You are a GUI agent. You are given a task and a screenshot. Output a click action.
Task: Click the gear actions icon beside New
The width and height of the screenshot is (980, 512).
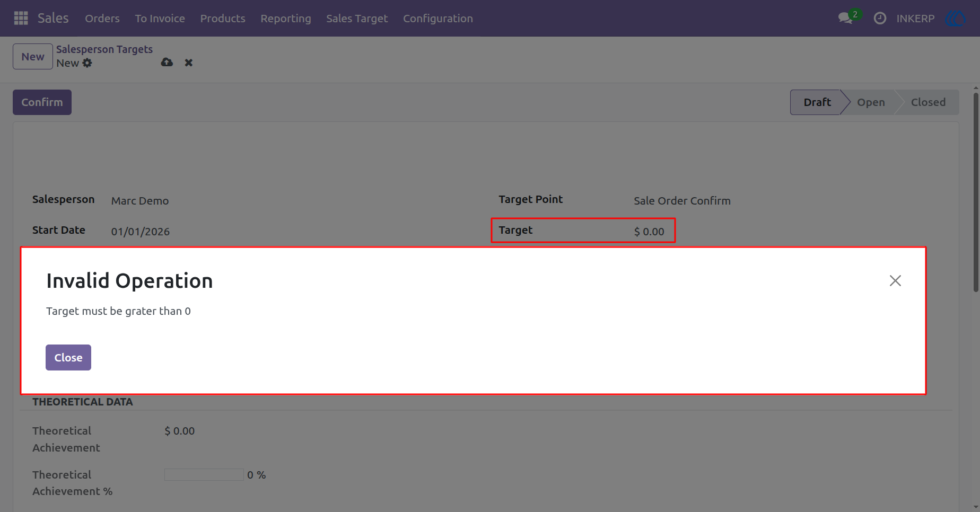click(87, 63)
